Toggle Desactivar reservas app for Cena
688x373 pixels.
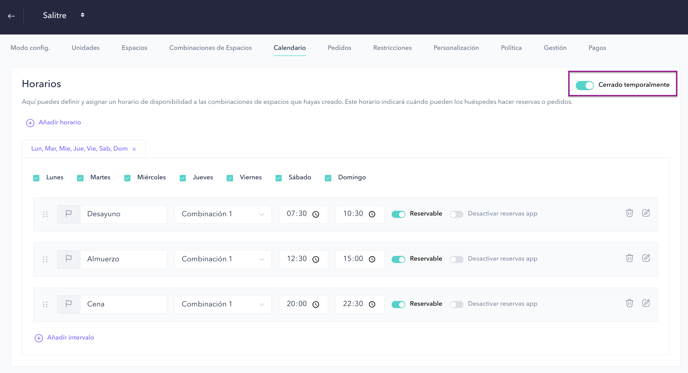click(456, 305)
